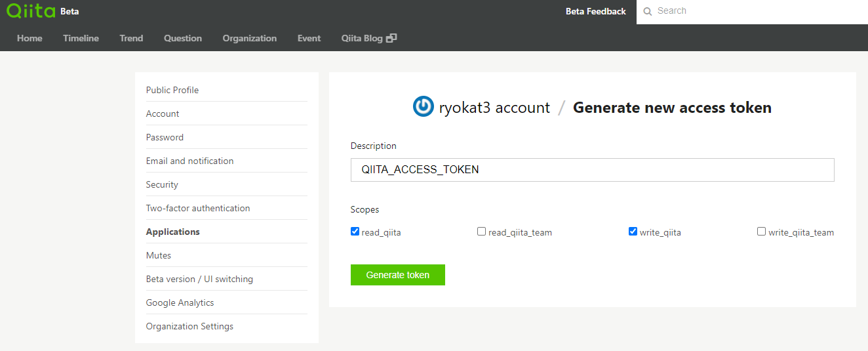Click the Generate token button

point(398,275)
